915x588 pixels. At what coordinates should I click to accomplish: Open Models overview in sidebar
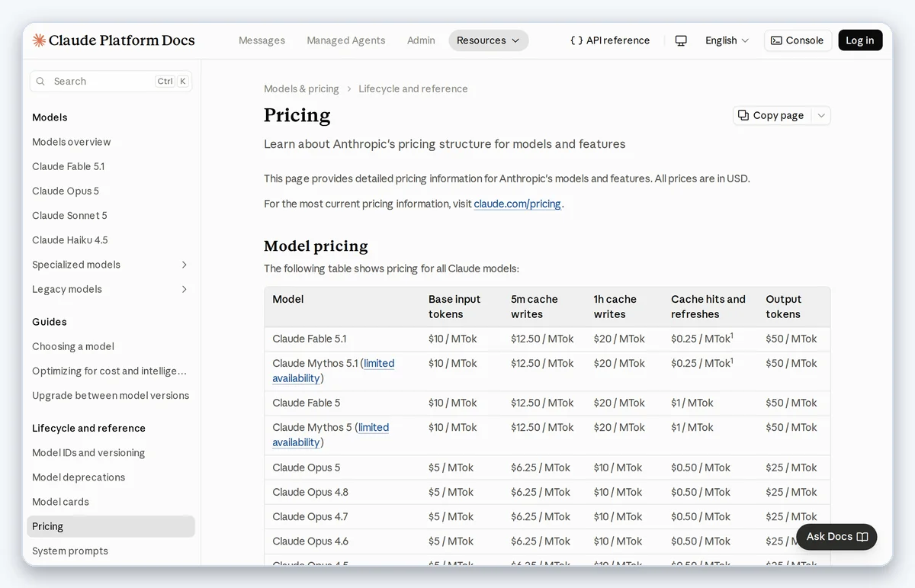pyautogui.click(x=71, y=142)
